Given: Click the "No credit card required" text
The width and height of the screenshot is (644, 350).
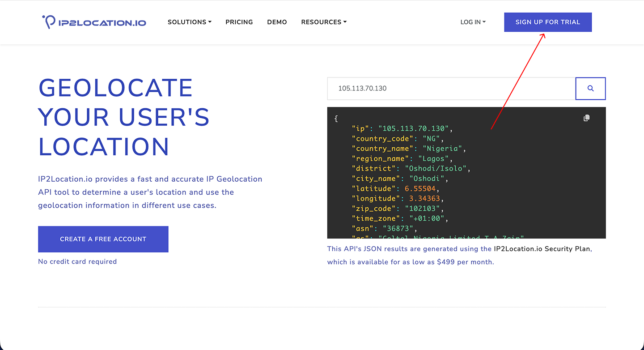Looking at the screenshot, I should pyautogui.click(x=77, y=262).
